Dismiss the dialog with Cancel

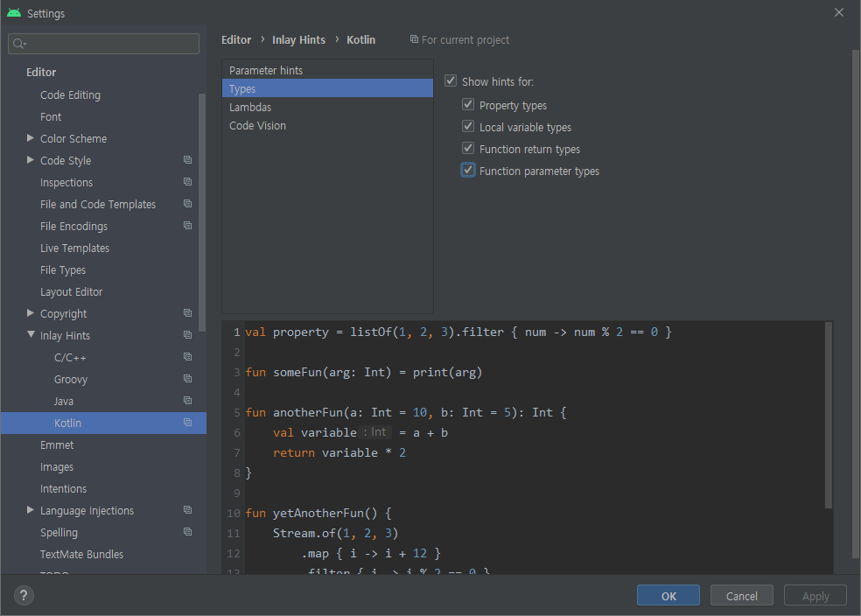pos(741,595)
